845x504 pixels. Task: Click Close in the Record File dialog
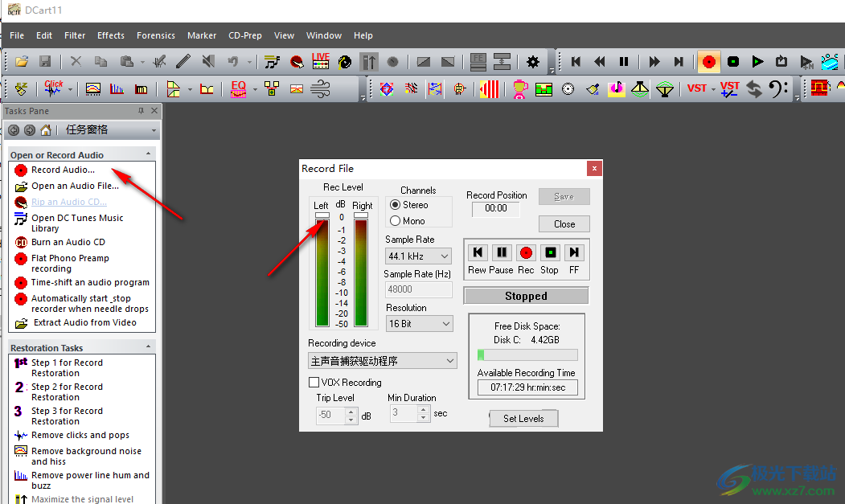(x=564, y=223)
